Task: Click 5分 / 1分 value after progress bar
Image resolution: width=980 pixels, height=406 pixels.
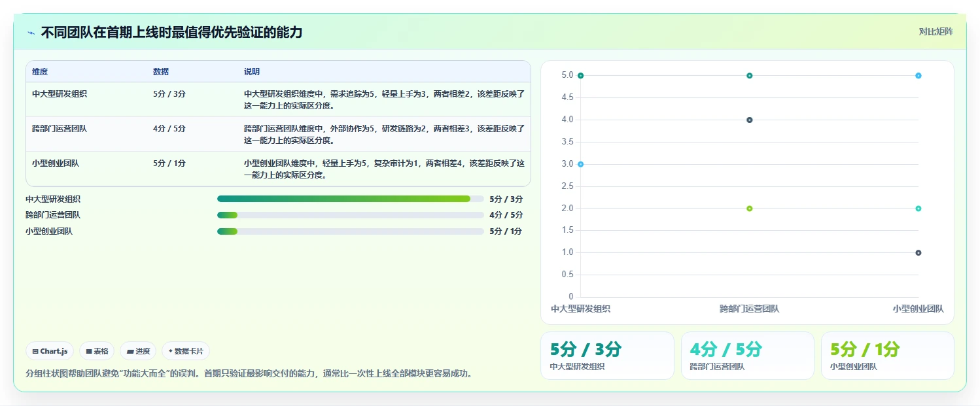Action: (x=506, y=231)
